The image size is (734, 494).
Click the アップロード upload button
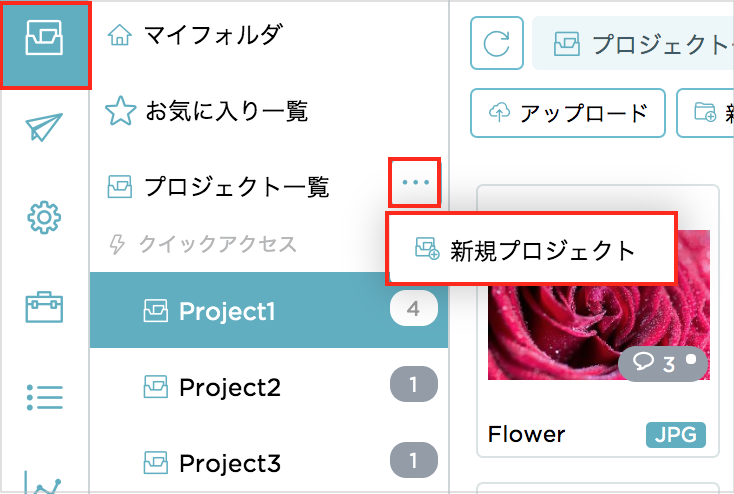(568, 113)
